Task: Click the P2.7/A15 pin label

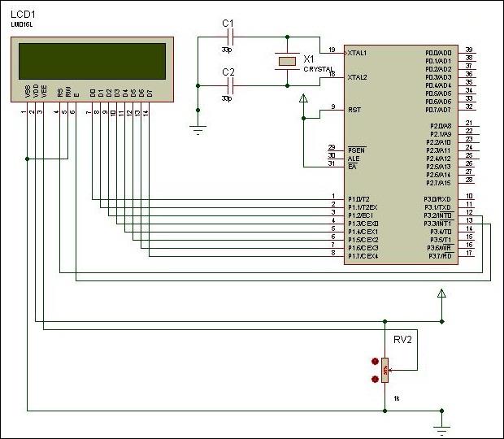Action: [x=439, y=183]
